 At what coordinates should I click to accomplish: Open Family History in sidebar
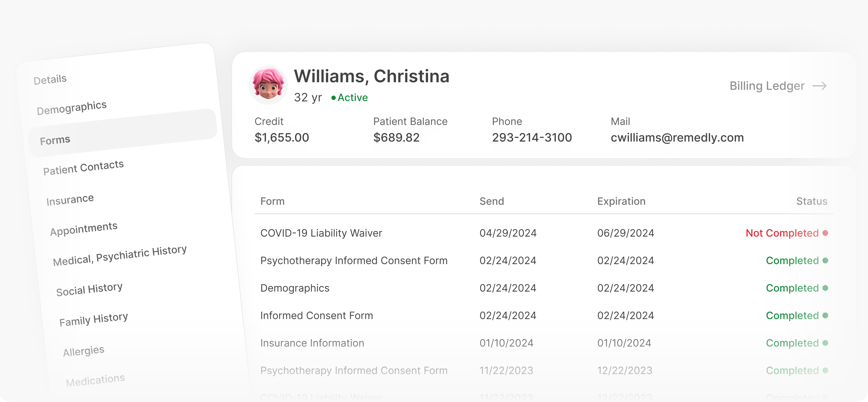pos(93,319)
